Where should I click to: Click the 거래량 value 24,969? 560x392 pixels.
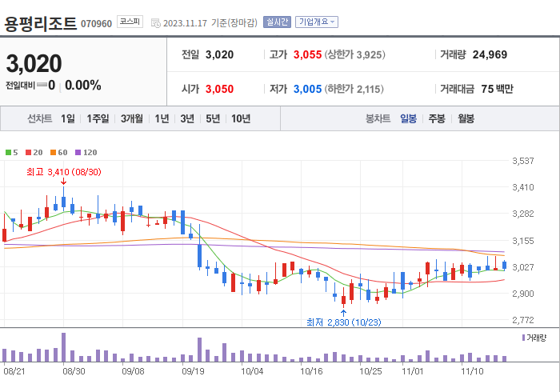point(490,54)
